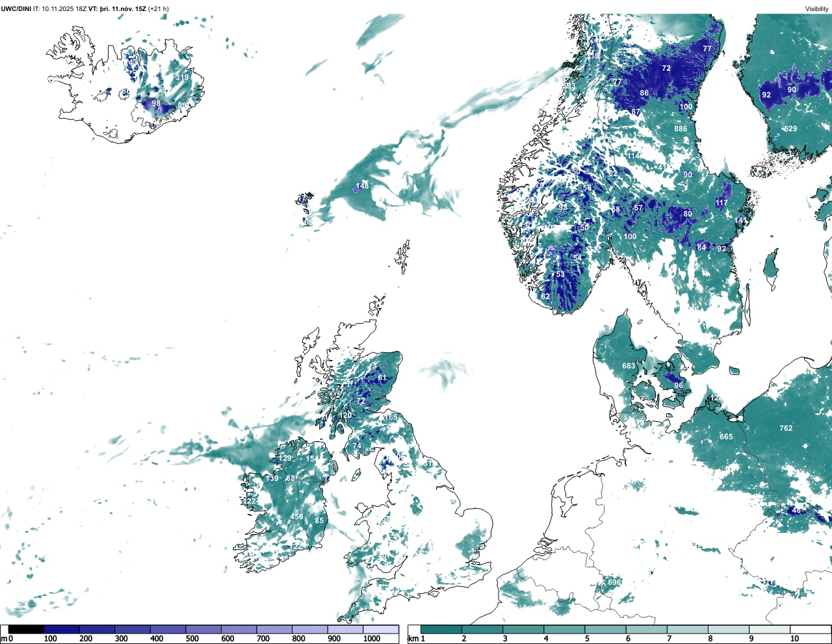Click the 9–10 km palest legend swatch
The height and width of the screenshot is (644, 832).
click(x=770, y=629)
